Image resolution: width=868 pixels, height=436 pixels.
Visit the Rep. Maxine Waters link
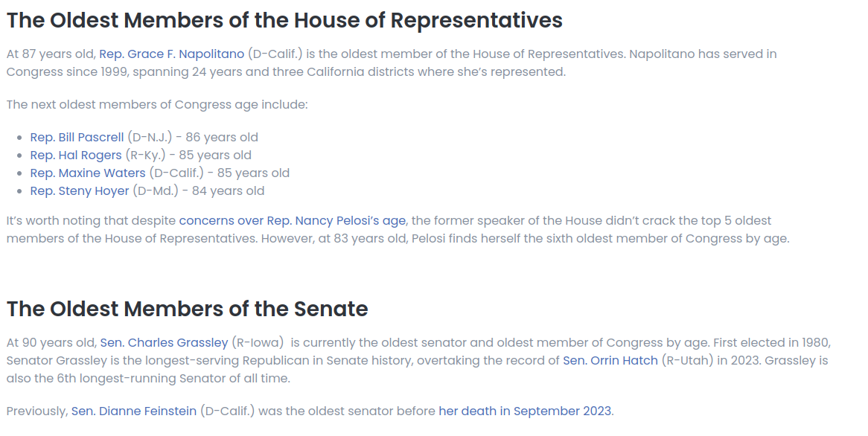(87, 173)
